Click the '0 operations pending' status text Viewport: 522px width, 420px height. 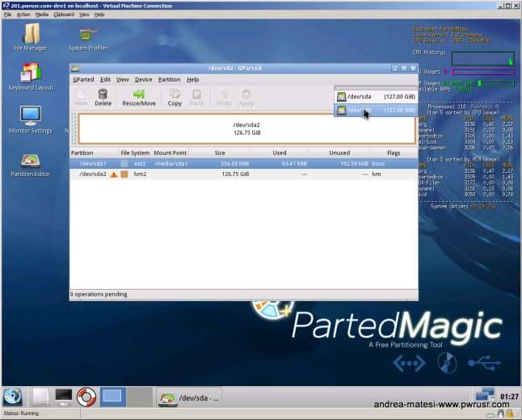tap(99, 294)
